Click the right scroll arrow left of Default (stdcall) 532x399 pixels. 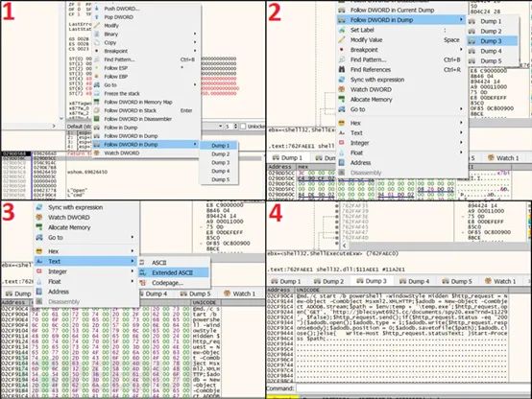coord(54,126)
